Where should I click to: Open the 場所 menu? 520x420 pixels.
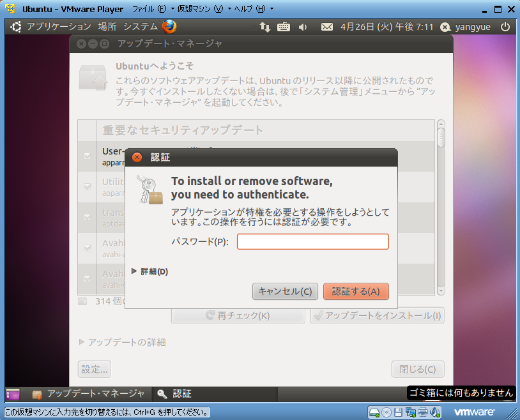[107, 27]
